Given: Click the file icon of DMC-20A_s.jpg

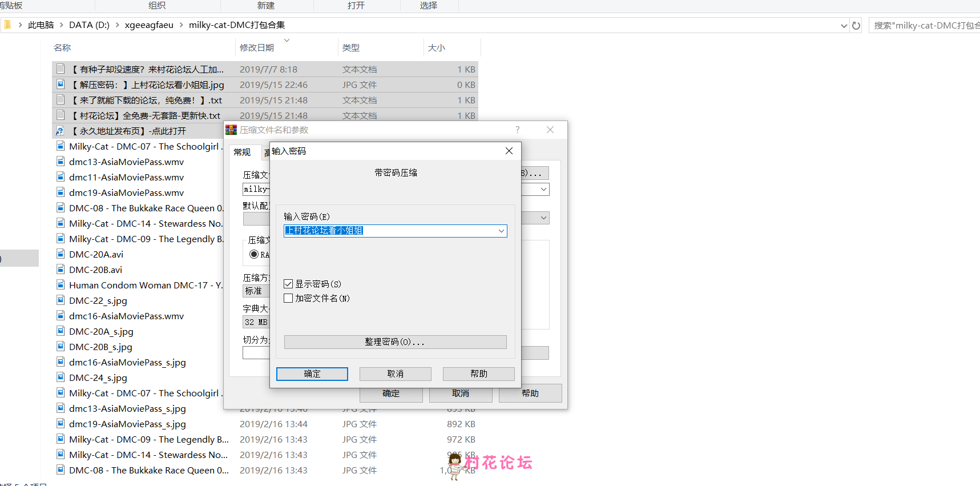Looking at the screenshot, I should point(61,331).
